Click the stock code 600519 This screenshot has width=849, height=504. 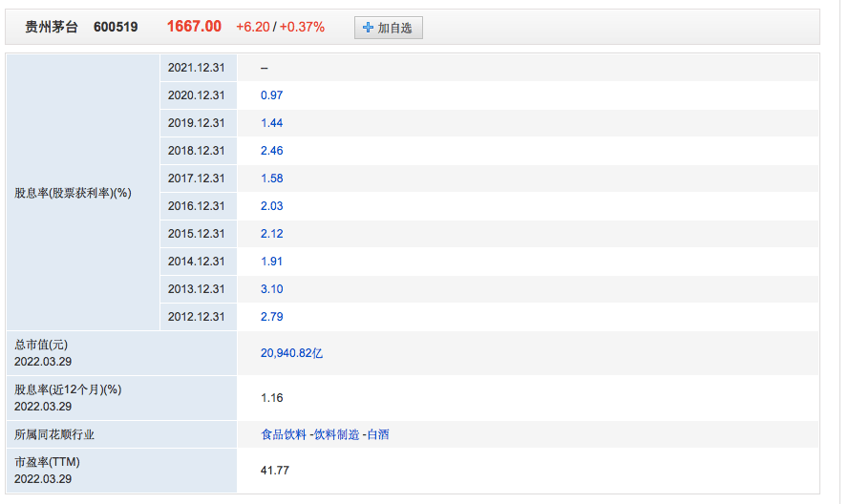click(116, 27)
